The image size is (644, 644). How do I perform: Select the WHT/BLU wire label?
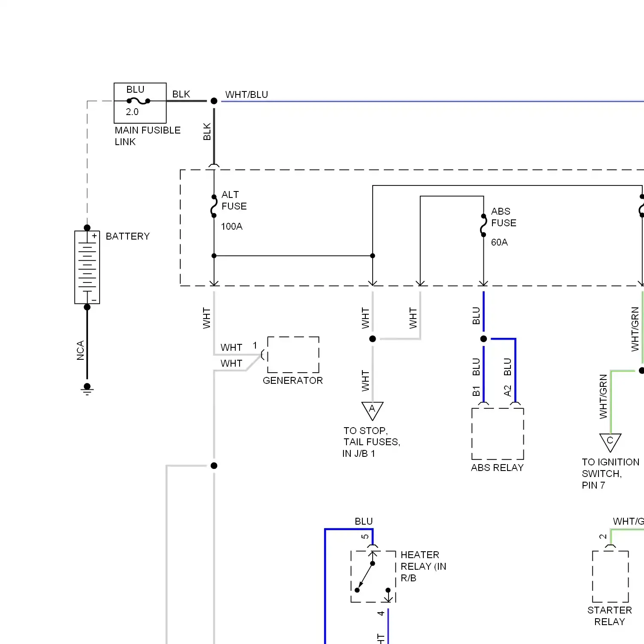(x=246, y=94)
